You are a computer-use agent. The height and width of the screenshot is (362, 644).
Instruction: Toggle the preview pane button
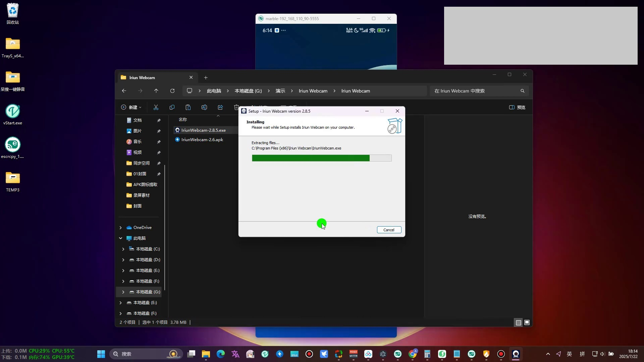pyautogui.click(x=517, y=107)
